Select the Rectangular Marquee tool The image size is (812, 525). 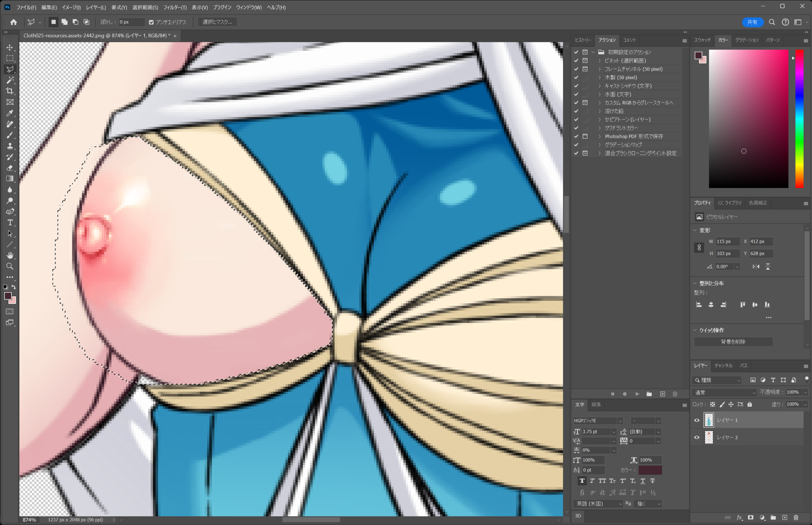pos(10,58)
